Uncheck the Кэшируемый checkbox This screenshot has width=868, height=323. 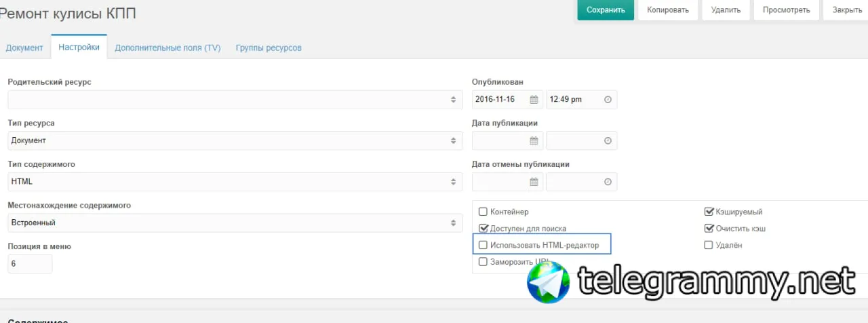tap(709, 212)
